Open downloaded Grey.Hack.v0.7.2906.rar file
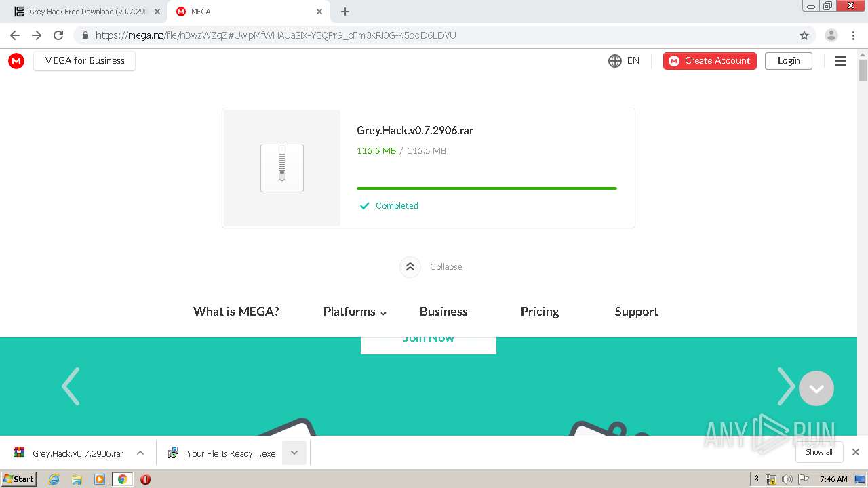The image size is (868, 488). [x=68, y=453]
